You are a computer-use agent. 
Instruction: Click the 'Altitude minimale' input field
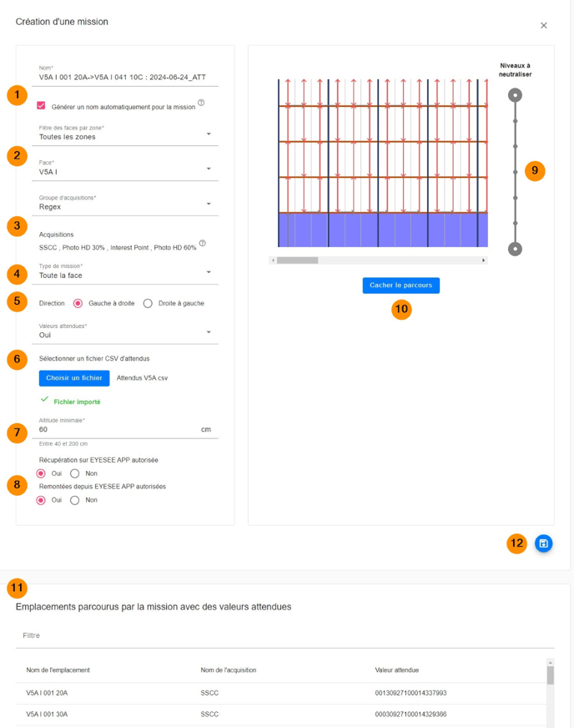click(117, 429)
